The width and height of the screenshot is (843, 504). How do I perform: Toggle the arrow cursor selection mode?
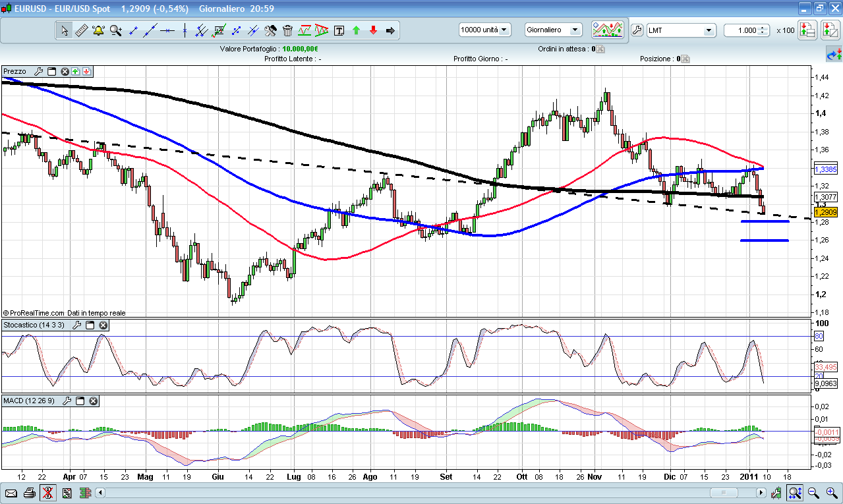65,30
